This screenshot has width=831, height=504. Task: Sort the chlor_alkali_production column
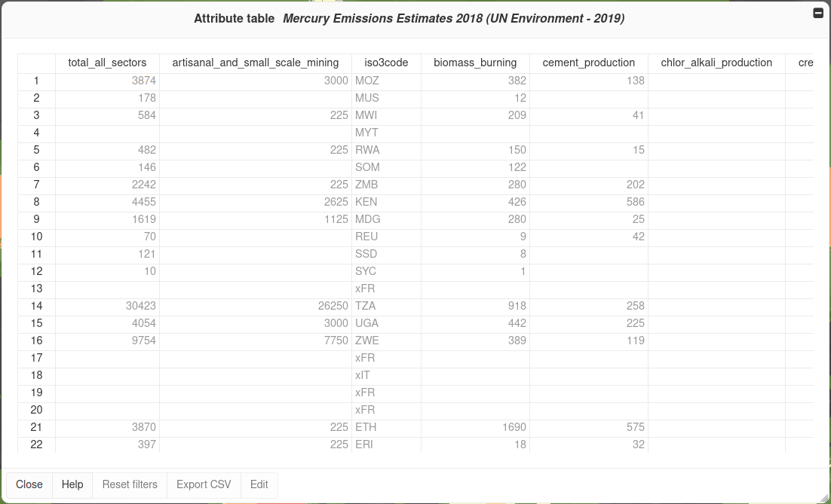716,63
